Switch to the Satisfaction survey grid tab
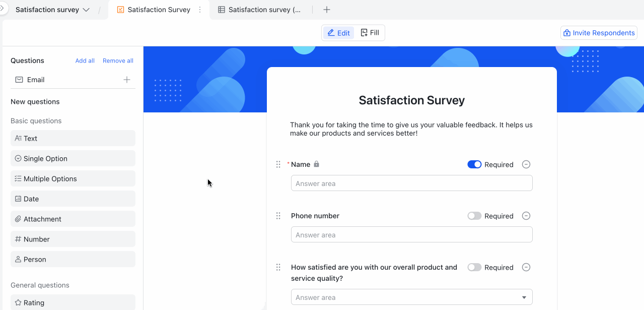 tap(260, 10)
